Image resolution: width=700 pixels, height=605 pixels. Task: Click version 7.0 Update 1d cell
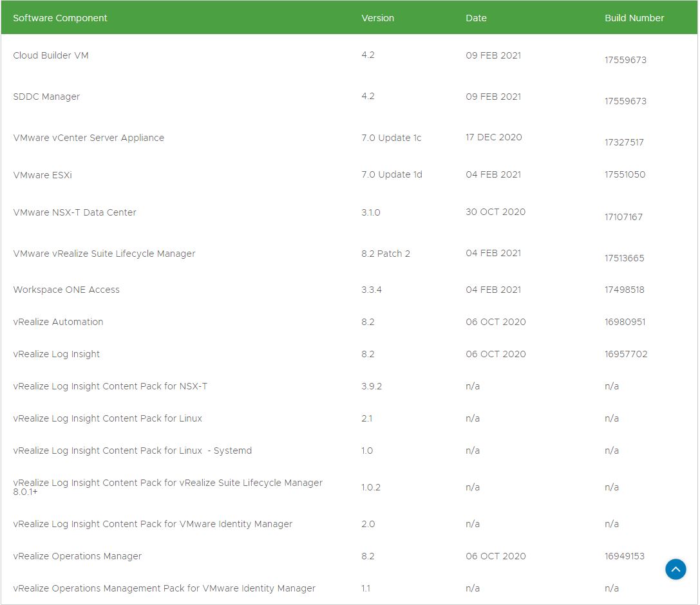[392, 174]
